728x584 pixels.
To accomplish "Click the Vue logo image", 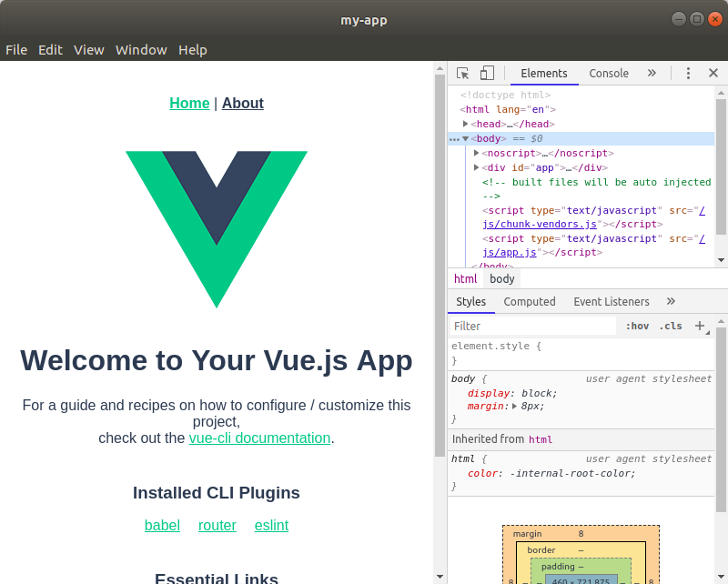I will coord(217,229).
